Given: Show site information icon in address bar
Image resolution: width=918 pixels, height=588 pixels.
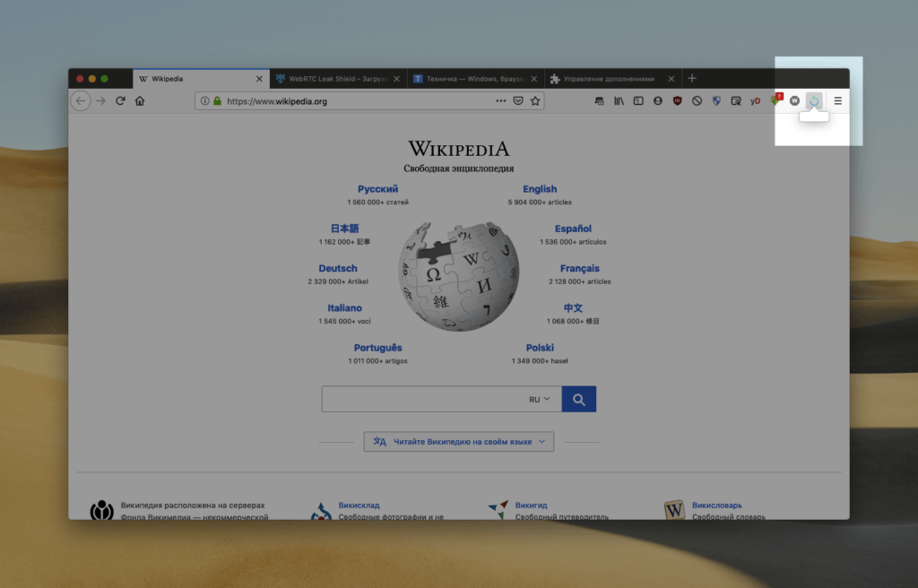Looking at the screenshot, I should 205,100.
